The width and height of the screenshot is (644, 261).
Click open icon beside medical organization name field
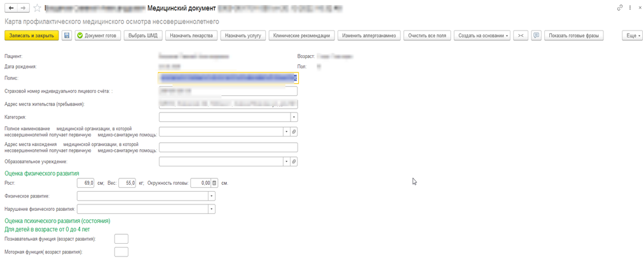tap(294, 131)
